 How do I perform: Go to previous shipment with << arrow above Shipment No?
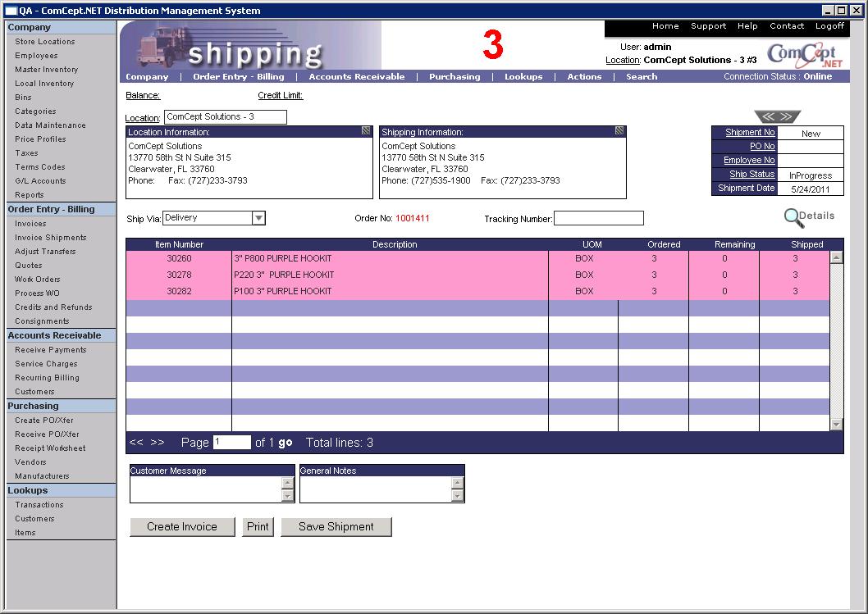(x=768, y=117)
